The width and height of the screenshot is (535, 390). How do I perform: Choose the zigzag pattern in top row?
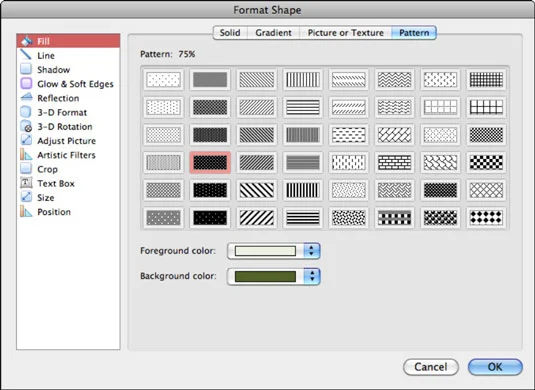[394, 80]
